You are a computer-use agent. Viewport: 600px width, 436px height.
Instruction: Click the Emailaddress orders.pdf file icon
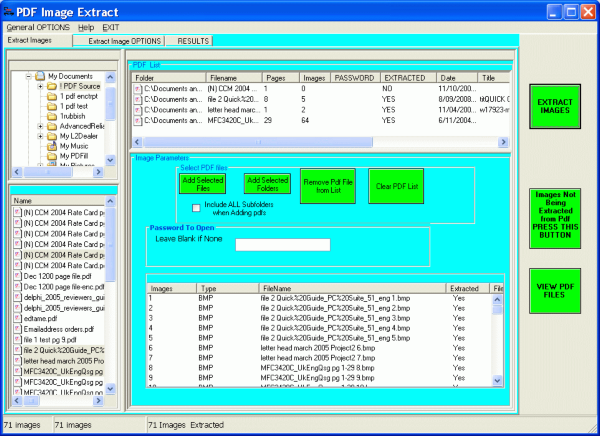[17, 331]
